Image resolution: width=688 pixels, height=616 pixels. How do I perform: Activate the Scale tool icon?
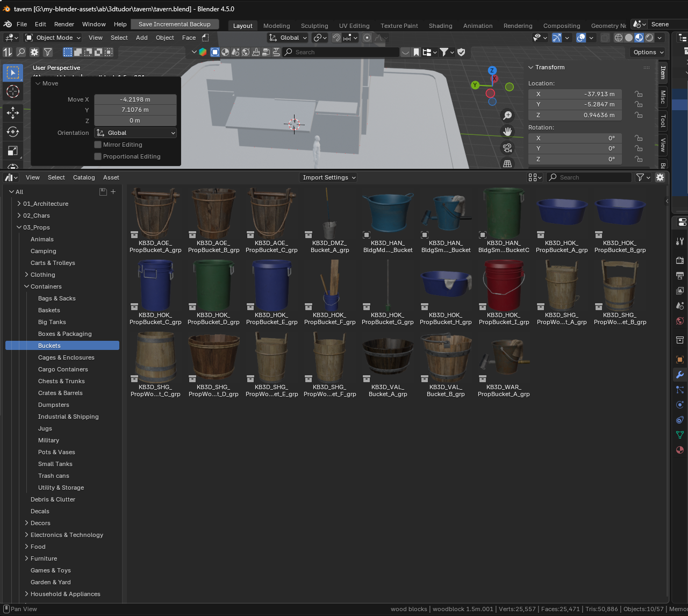(x=13, y=151)
